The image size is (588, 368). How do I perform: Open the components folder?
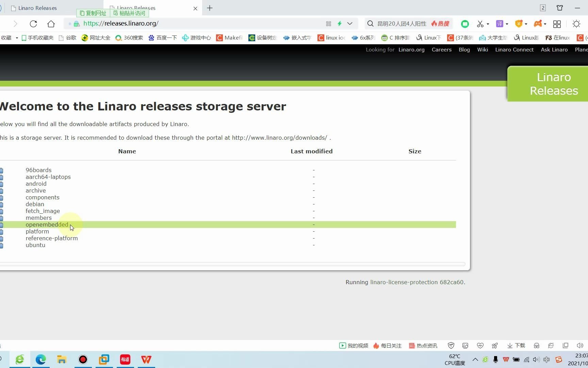click(43, 197)
